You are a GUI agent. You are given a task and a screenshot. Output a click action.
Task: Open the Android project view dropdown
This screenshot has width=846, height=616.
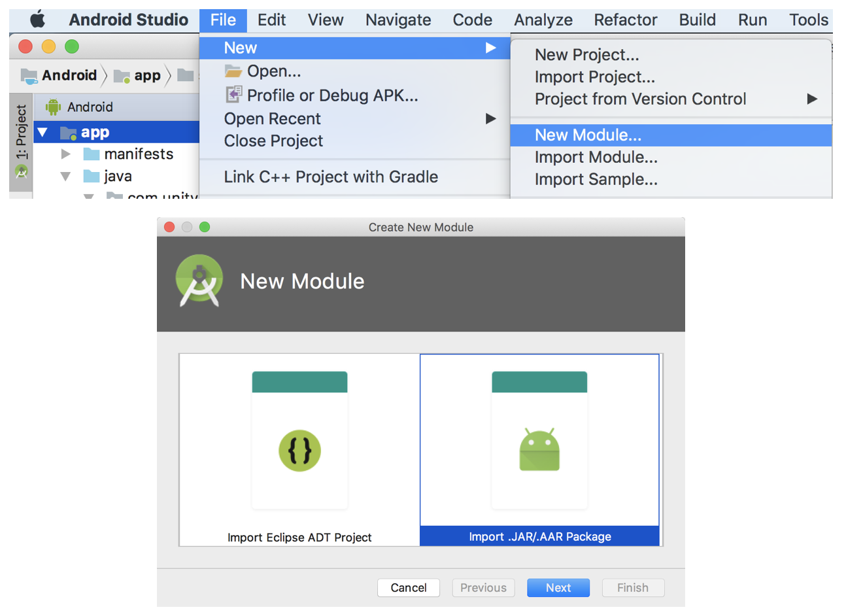click(x=90, y=107)
